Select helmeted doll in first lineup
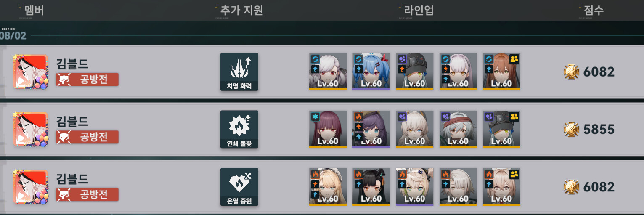The height and width of the screenshot is (215, 644). (x=415, y=72)
